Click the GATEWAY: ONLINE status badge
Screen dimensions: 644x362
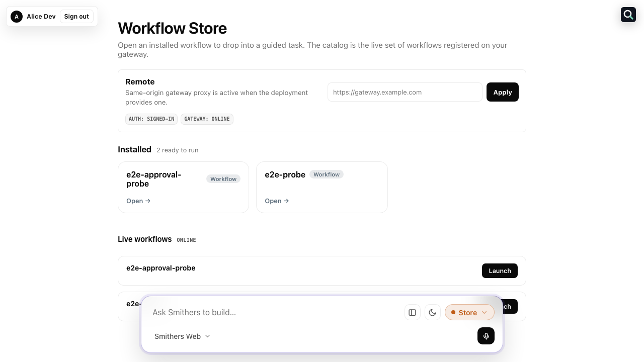[x=207, y=119]
